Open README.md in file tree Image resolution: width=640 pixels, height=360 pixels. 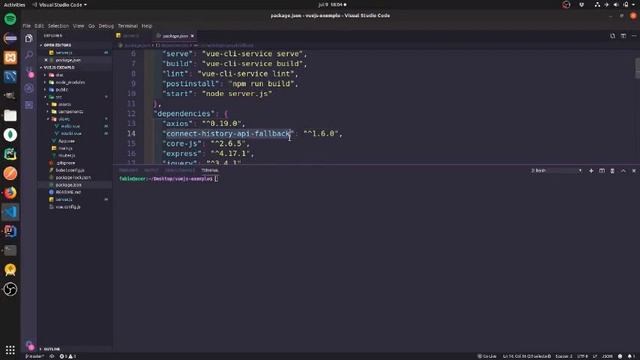68,192
